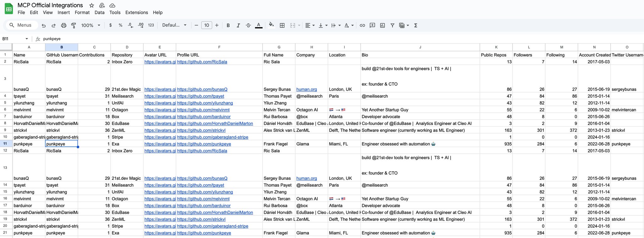This screenshot has width=644, height=238.
Task: Open the avatar URL link in row 6
Action: point(160,110)
